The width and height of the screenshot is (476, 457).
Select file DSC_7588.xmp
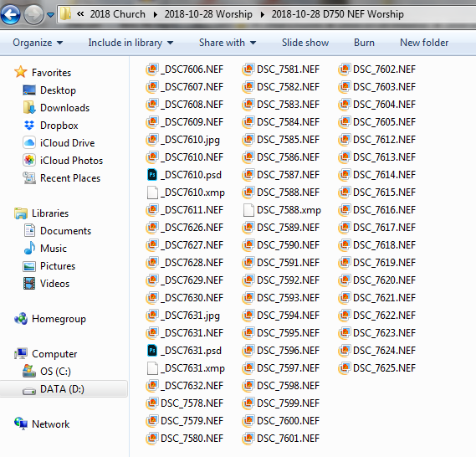282,210
